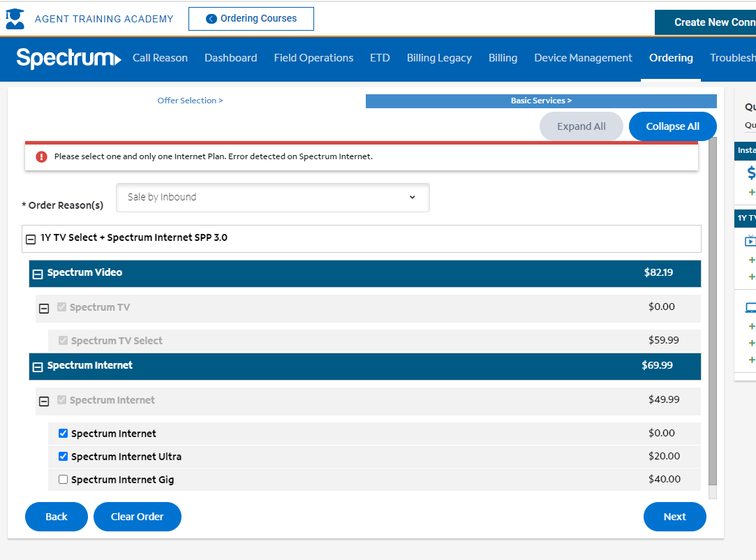Open the Order Reason dropdown

tap(272, 198)
